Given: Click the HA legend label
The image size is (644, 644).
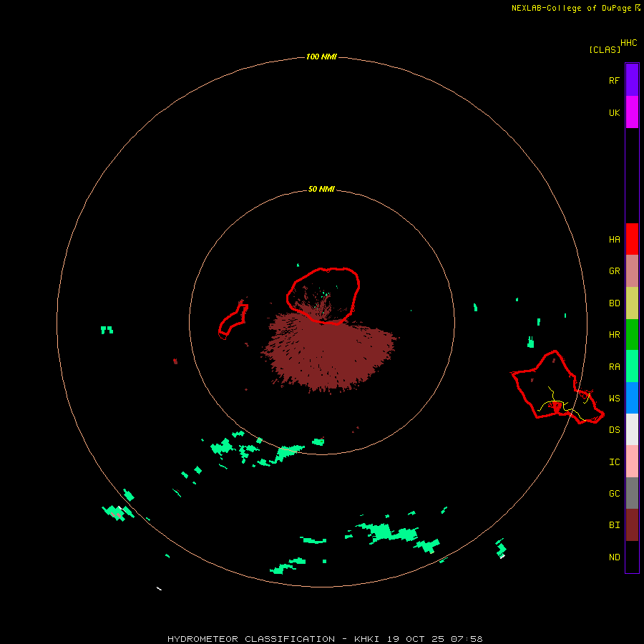Looking at the screenshot, I should (x=614, y=239).
